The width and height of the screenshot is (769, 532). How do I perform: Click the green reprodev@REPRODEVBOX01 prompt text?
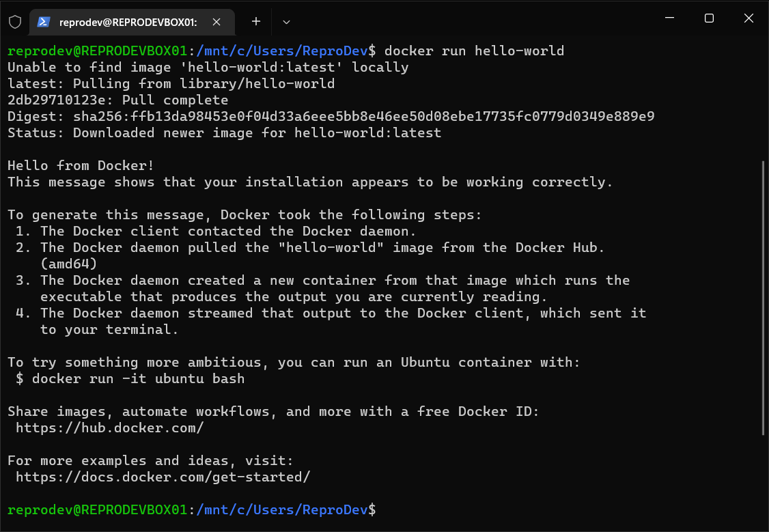pos(97,51)
